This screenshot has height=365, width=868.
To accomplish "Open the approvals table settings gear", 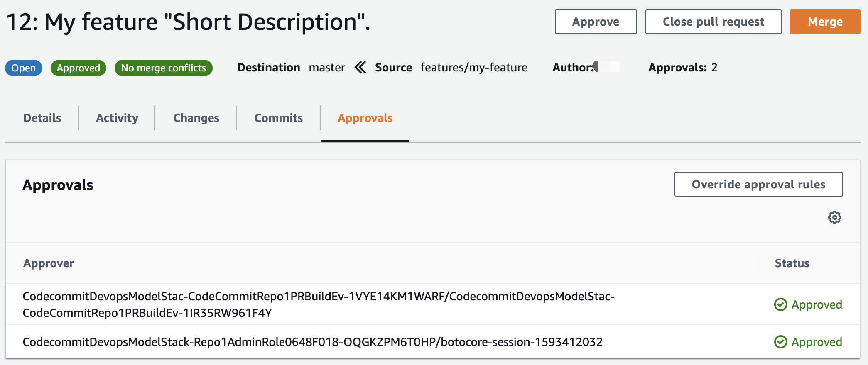I will click(834, 217).
